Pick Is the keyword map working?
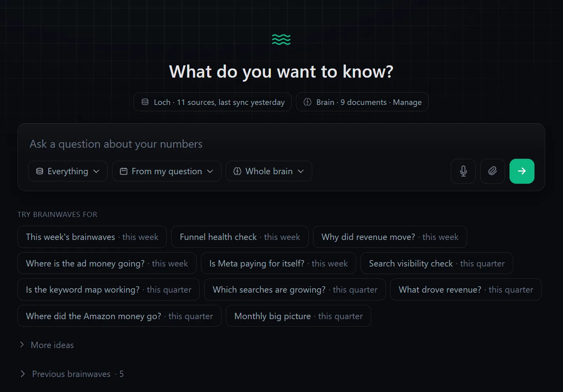The width and height of the screenshot is (563, 392). (x=109, y=289)
